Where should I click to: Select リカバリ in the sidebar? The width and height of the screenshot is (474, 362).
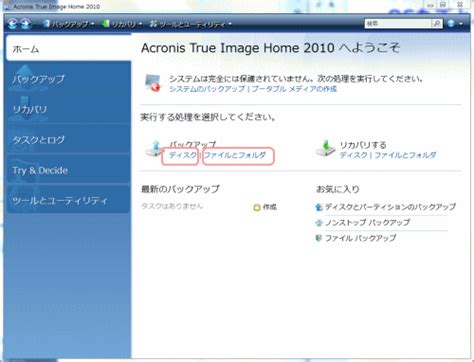pyautogui.click(x=68, y=109)
